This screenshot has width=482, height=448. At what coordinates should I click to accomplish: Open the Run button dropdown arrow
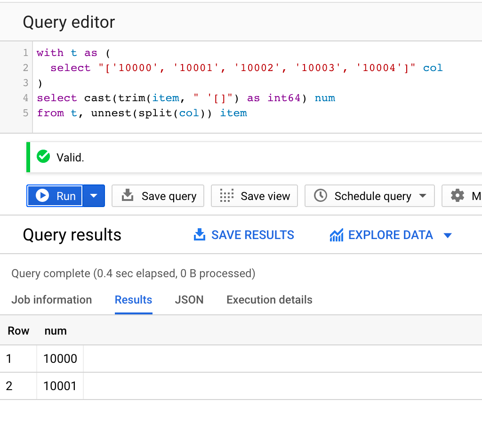point(93,196)
